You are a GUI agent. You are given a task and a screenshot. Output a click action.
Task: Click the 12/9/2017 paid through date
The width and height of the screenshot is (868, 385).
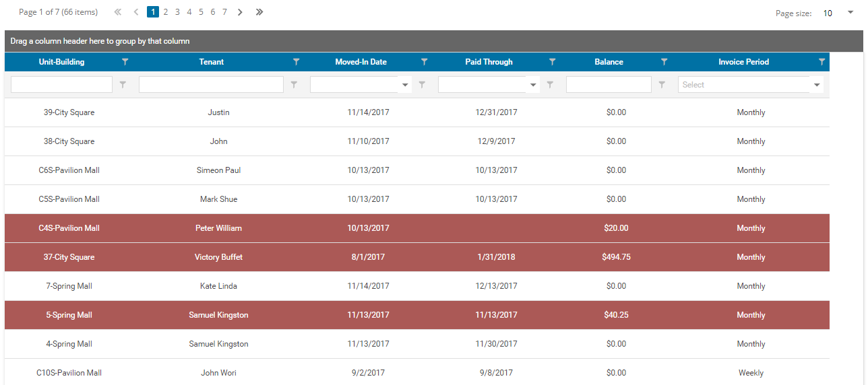(x=497, y=141)
